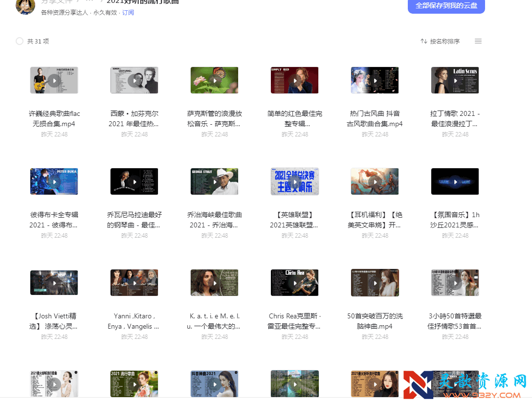This screenshot has width=532, height=402.
Task: Play the 【Josh Vietti精选】 thumbnail
Action: (54, 283)
